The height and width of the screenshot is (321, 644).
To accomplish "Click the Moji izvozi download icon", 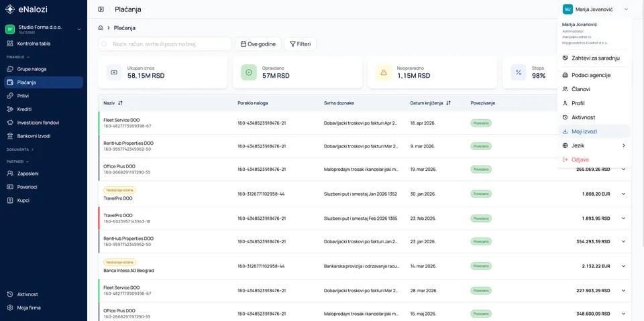I will point(565,131).
